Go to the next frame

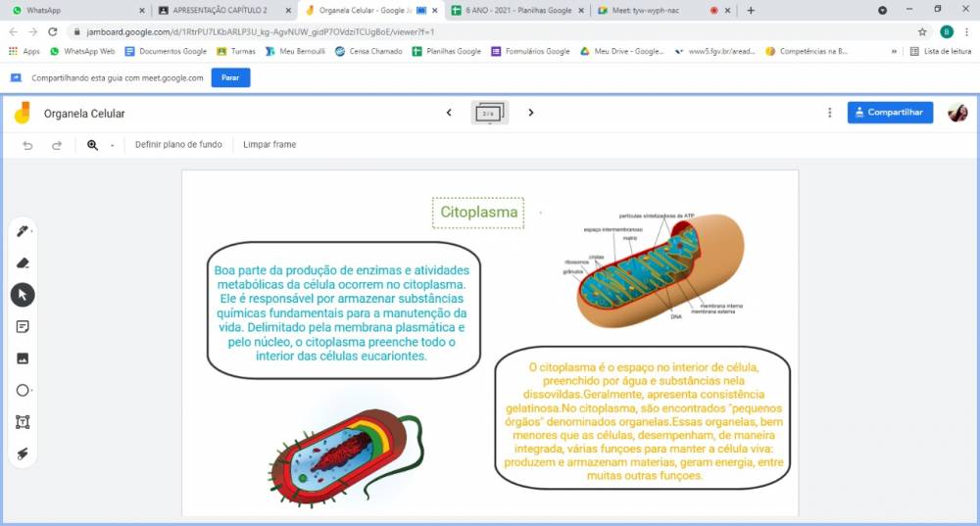(x=531, y=113)
